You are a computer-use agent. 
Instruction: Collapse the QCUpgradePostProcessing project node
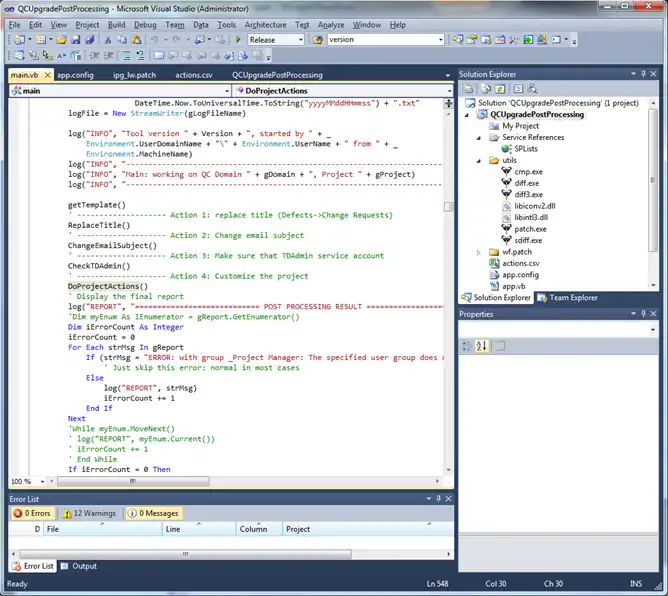pyautogui.click(x=467, y=115)
